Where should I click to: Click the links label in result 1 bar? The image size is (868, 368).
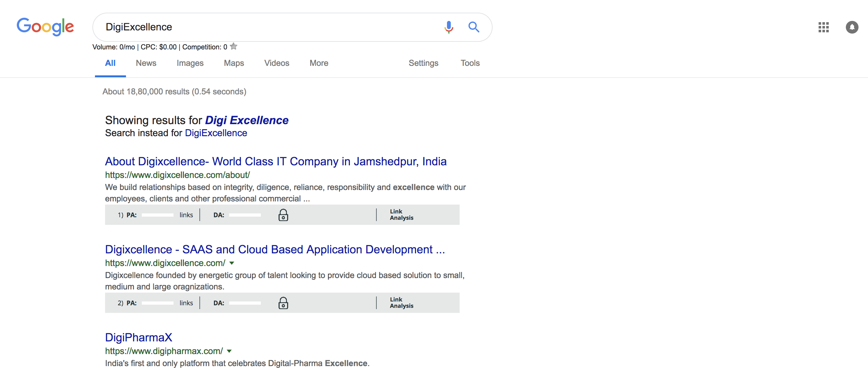pyautogui.click(x=186, y=215)
